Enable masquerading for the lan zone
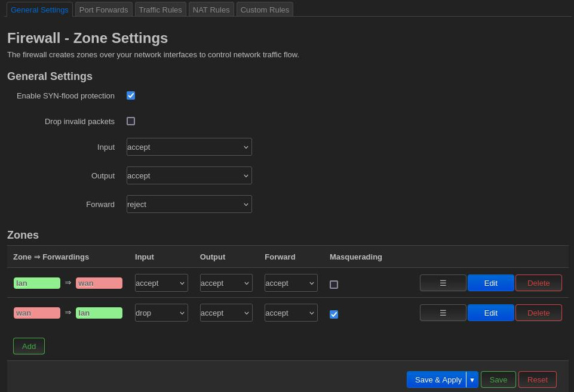Image resolution: width=574 pixels, height=392 pixels. (334, 285)
